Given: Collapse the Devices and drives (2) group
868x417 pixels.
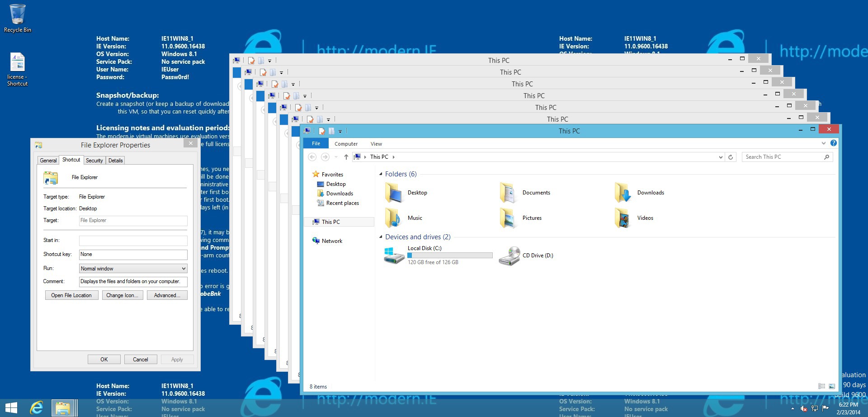Looking at the screenshot, I should click(381, 237).
